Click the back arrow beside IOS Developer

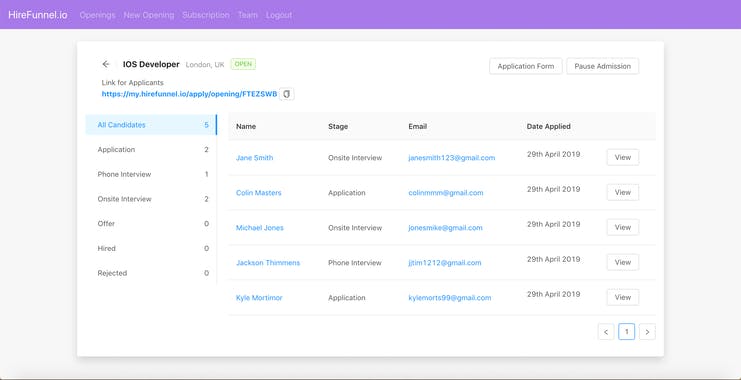click(106, 64)
